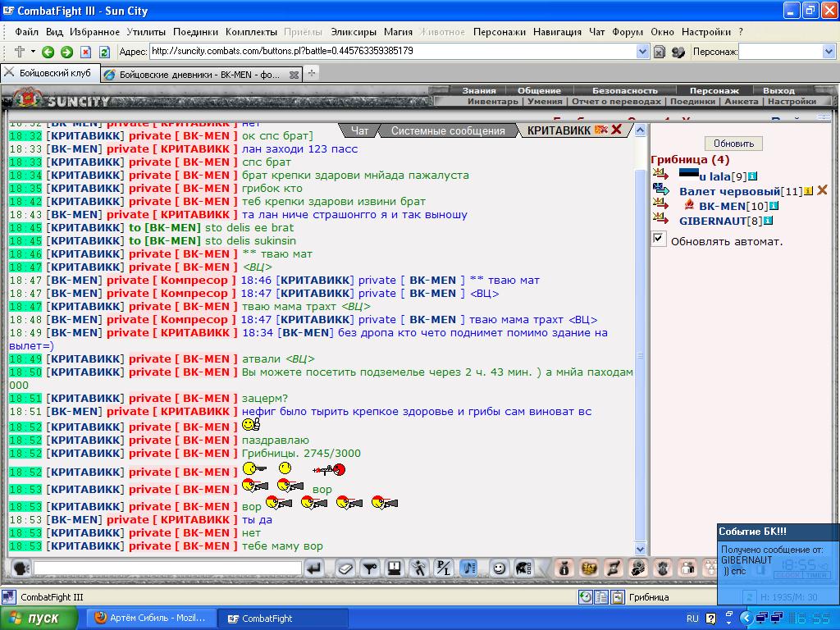Click the info icon next to GIBERNAUT
Image resolution: width=840 pixels, height=630 pixels.
768,221
